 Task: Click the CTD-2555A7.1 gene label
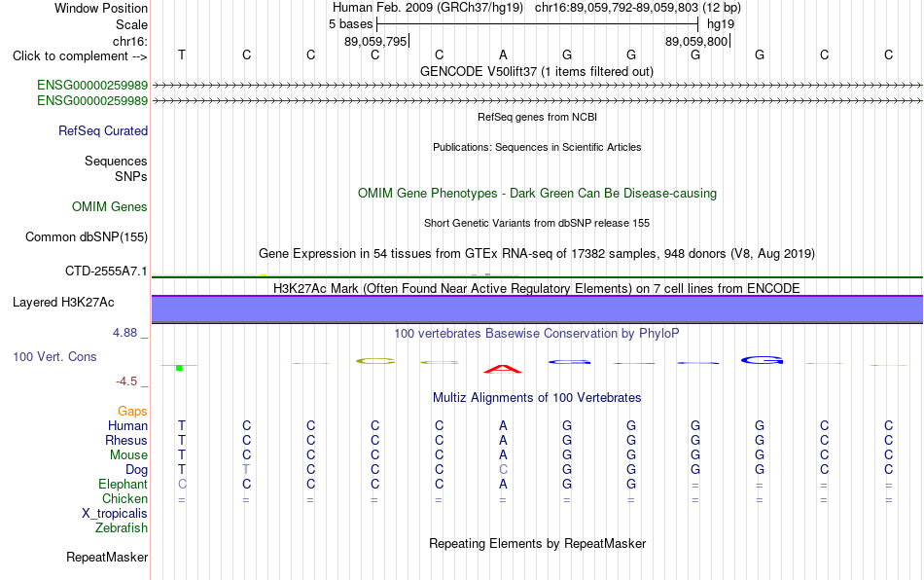pos(106,272)
